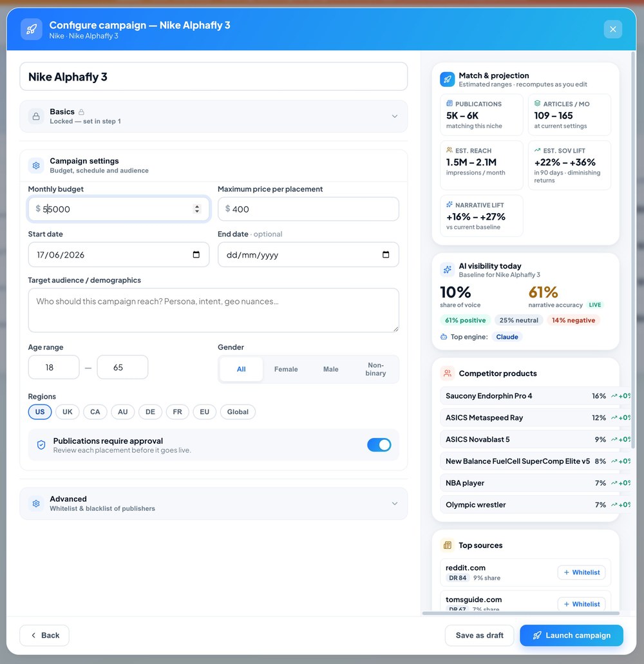
Task: Select ASICS Novablast 5 competitor row
Action: point(535,439)
